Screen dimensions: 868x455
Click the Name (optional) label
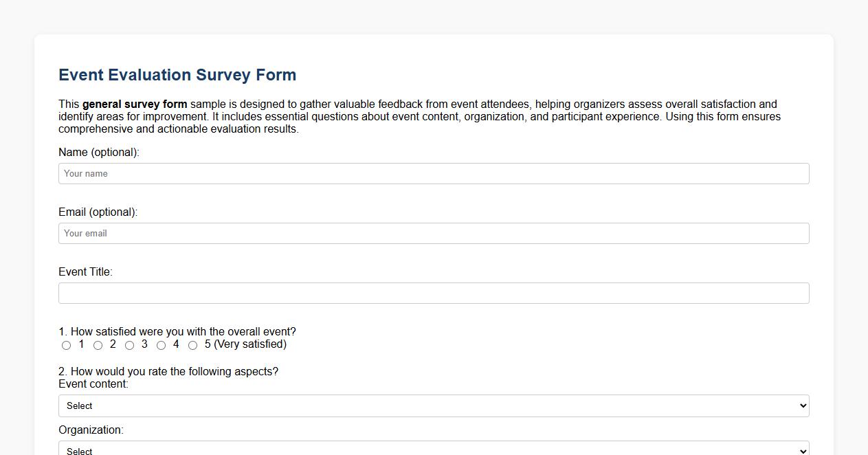tap(98, 152)
